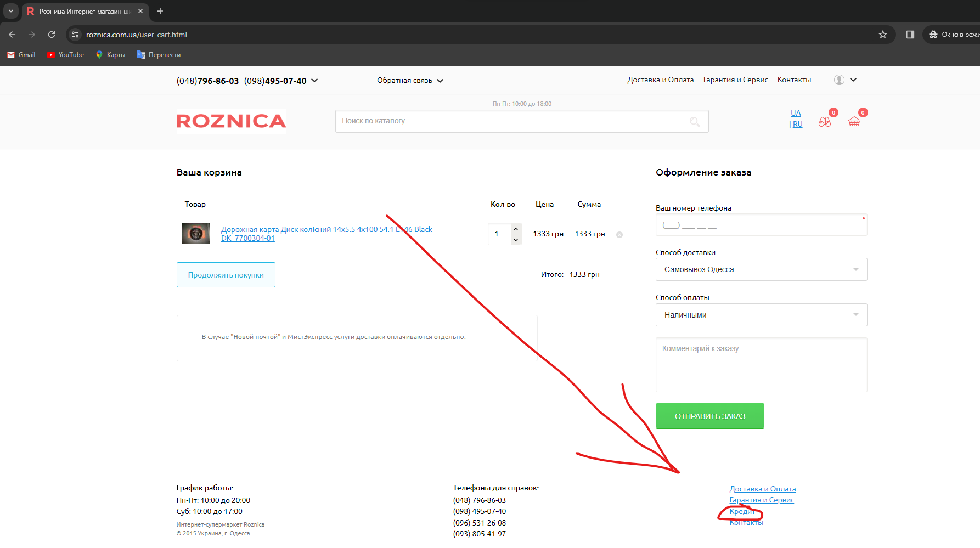This screenshot has width=980, height=548.
Task: Open the payment method dropdown
Action: tap(761, 315)
